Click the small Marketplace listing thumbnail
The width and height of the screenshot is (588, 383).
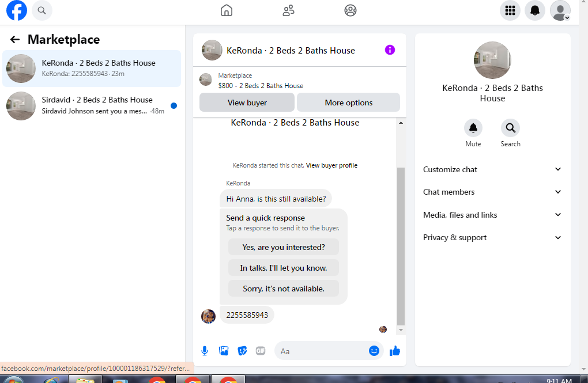pyautogui.click(x=205, y=79)
